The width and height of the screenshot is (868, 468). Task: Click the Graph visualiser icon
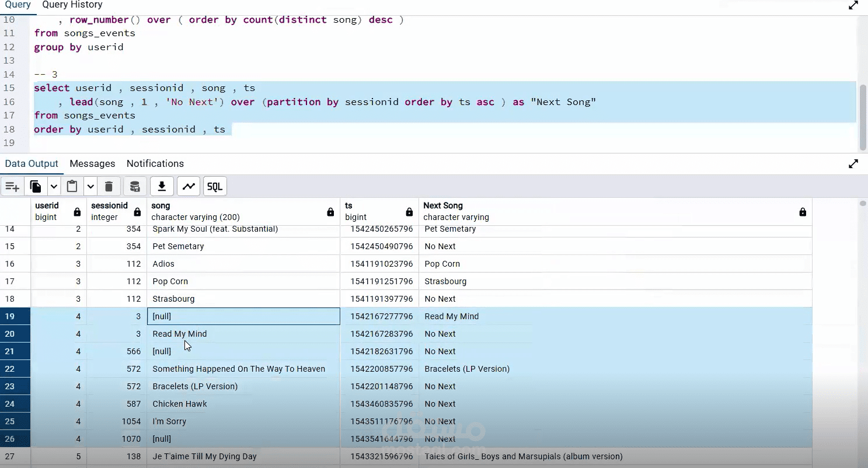[x=189, y=187]
